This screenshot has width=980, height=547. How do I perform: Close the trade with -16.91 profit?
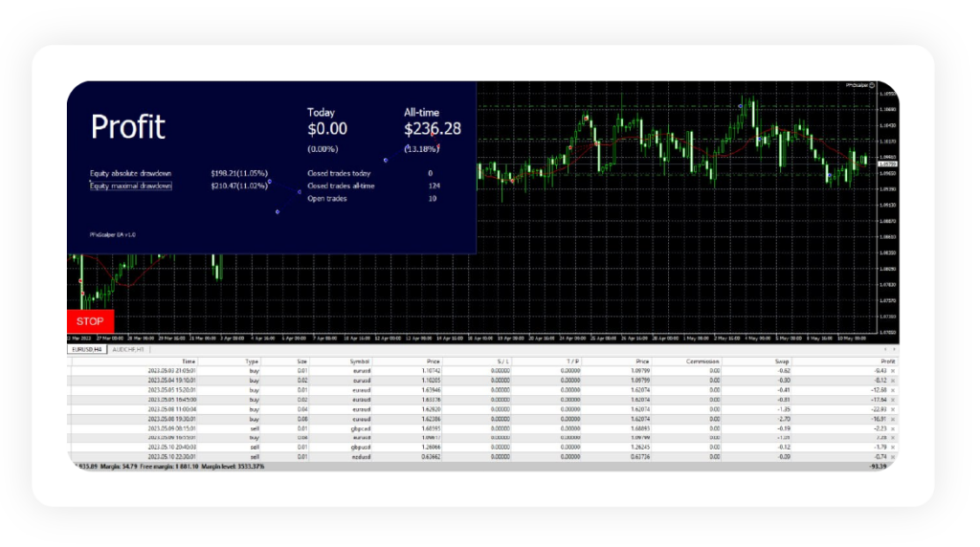pos(892,419)
